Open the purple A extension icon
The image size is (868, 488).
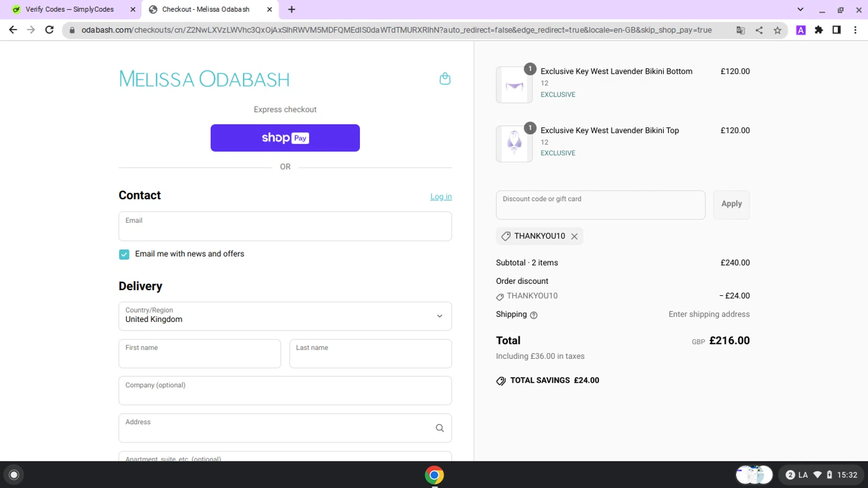pyautogui.click(x=801, y=30)
